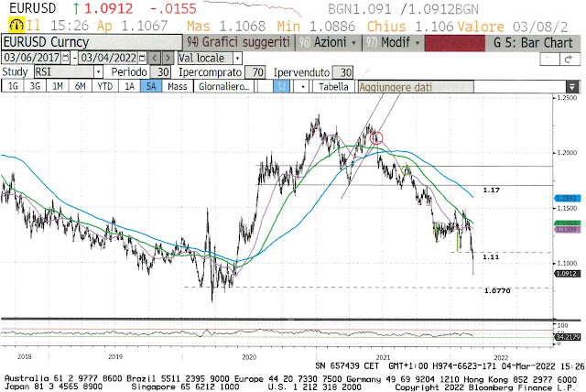The image size is (586, 392).
Task: Open the end date calendar picker
Action: 143,58
